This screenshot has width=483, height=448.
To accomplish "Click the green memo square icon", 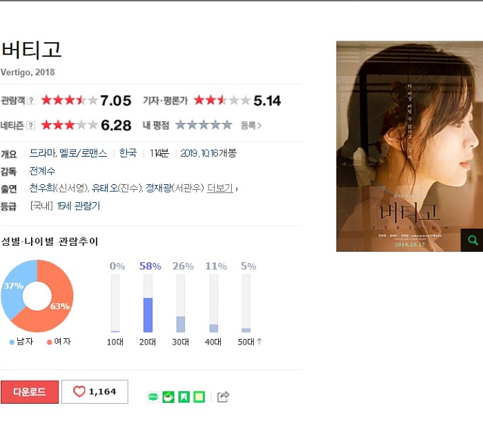I will [x=199, y=397].
